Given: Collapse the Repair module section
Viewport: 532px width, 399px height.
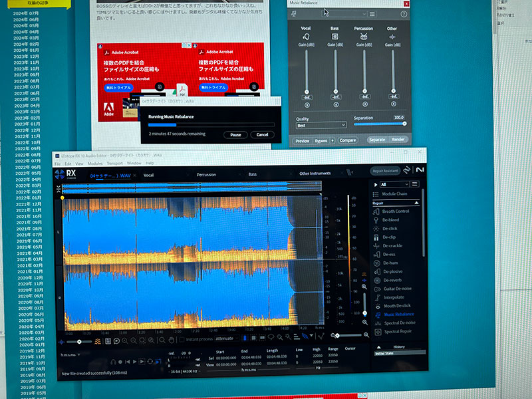Looking at the screenshot, I should 416,203.
